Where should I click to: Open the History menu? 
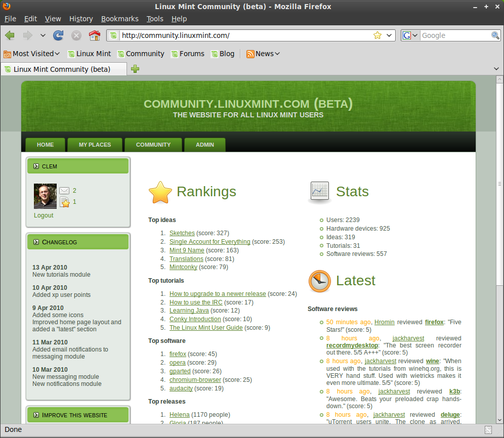(81, 19)
